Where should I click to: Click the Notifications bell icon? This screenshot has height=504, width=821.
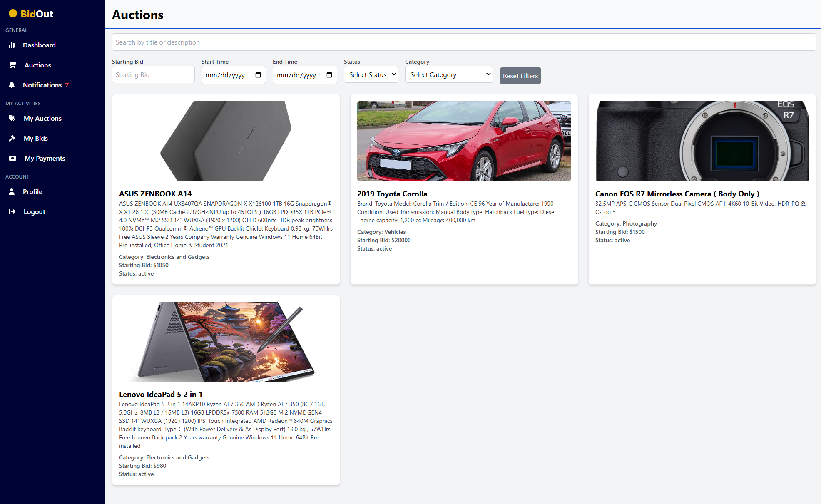pyautogui.click(x=12, y=85)
